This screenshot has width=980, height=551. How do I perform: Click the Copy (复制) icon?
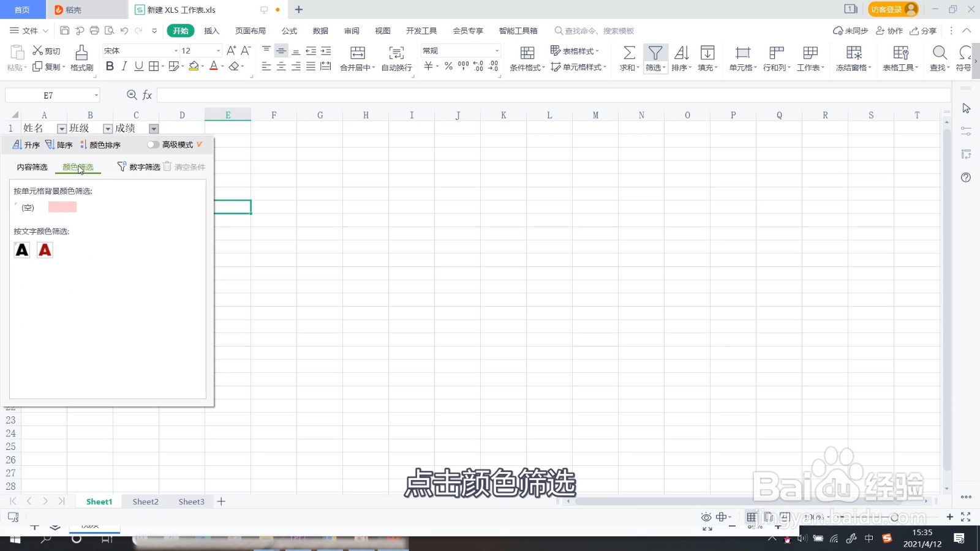coord(37,67)
